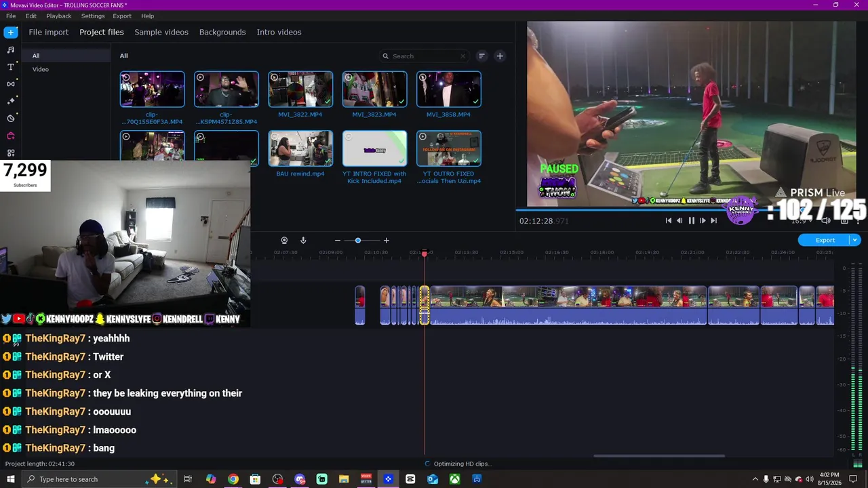
Task: Open the Edit menu
Action: (31, 16)
